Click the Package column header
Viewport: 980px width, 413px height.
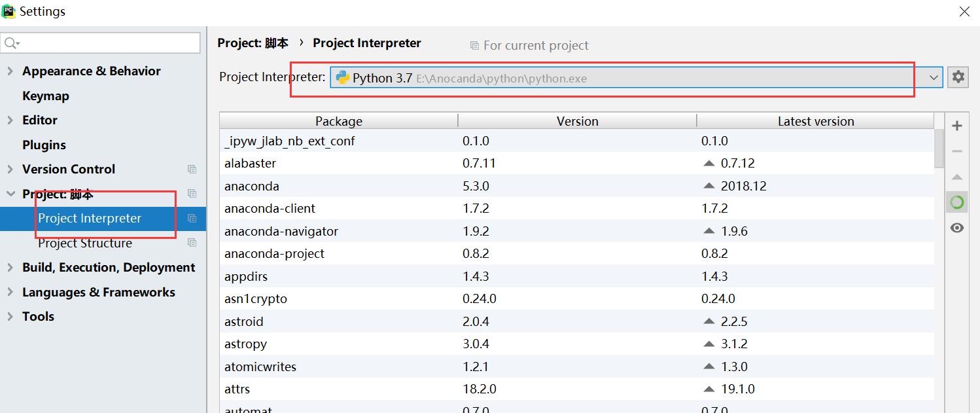click(339, 121)
